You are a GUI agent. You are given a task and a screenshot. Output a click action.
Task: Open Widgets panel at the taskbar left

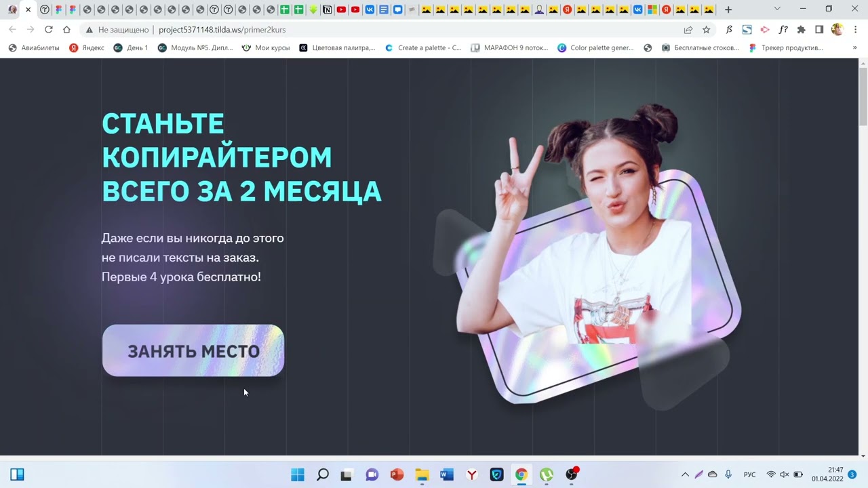(x=18, y=474)
